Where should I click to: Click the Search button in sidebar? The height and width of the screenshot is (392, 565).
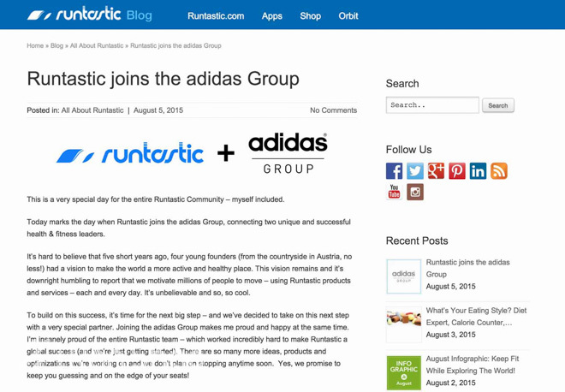point(498,105)
